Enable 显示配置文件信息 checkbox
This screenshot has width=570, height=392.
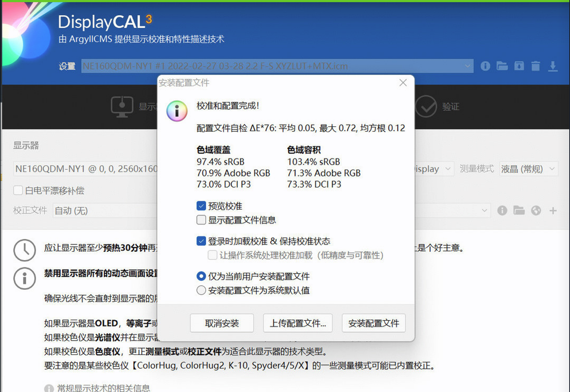(x=201, y=220)
